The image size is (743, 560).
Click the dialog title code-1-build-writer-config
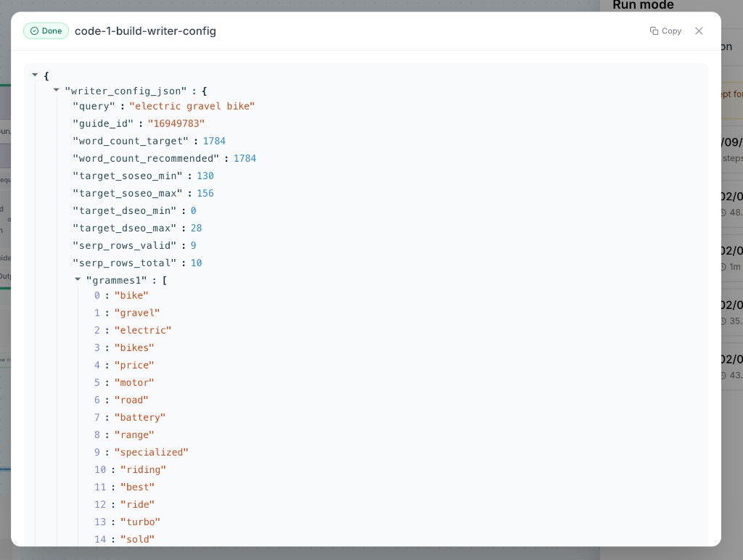[x=145, y=30]
